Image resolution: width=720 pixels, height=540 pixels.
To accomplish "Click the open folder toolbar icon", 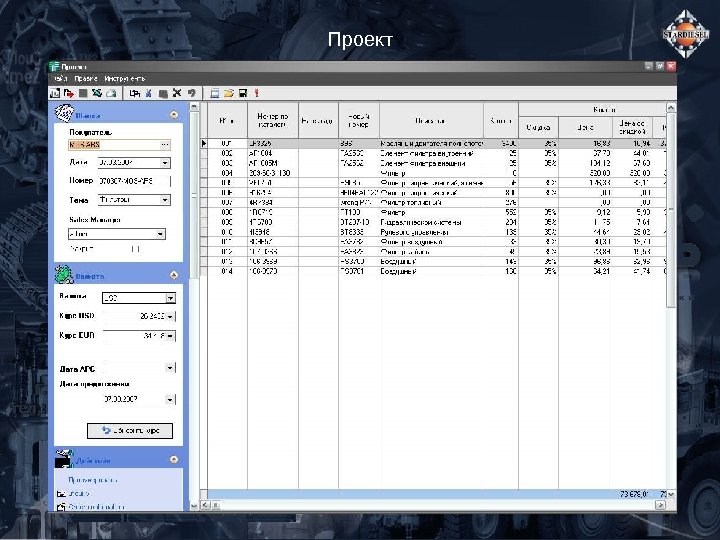I will tap(229, 93).
